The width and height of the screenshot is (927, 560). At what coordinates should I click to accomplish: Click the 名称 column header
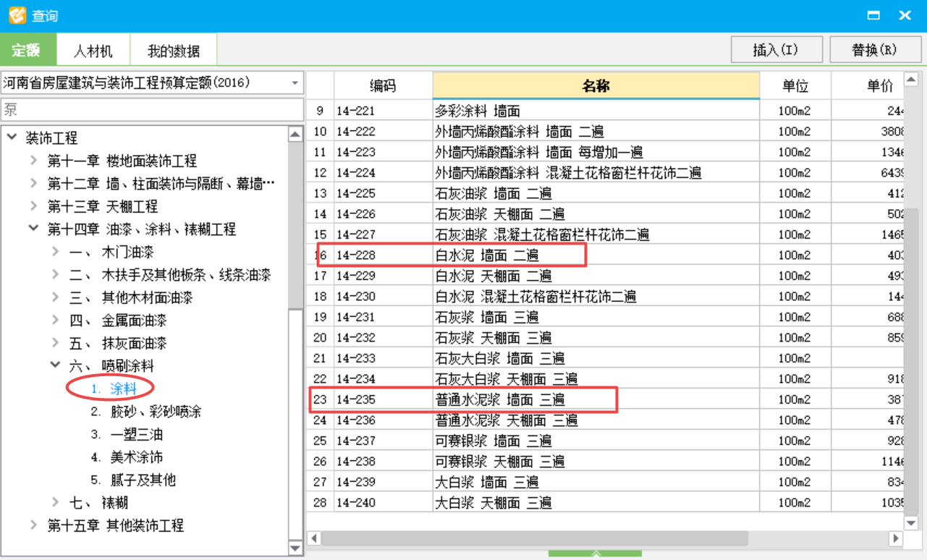pyautogui.click(x=596, y=85)
